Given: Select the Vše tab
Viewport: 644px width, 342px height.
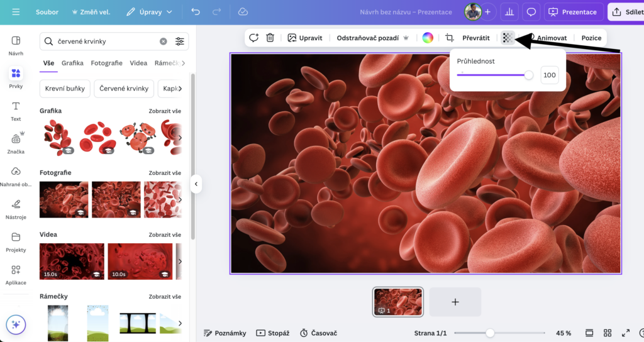Looking at the screenshot, I should coord(48,63).
